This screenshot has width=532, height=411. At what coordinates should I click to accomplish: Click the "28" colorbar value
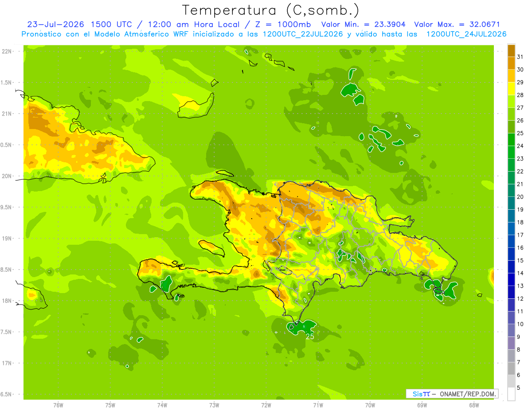[x=520, y=95]
